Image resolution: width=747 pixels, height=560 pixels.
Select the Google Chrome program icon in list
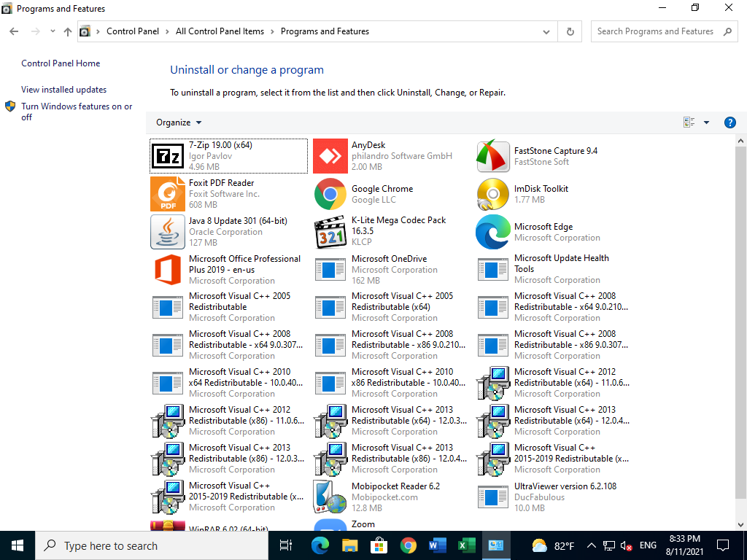(330, 194)
